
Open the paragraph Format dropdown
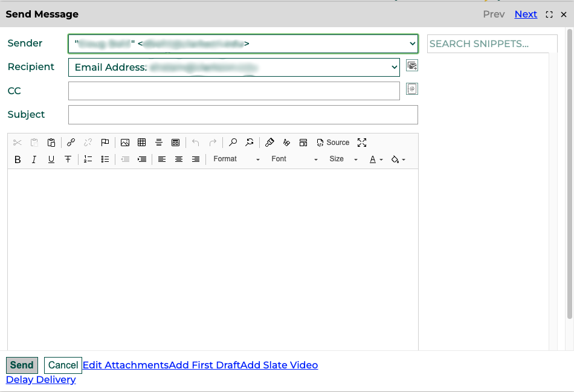click(x=236, y=159)
